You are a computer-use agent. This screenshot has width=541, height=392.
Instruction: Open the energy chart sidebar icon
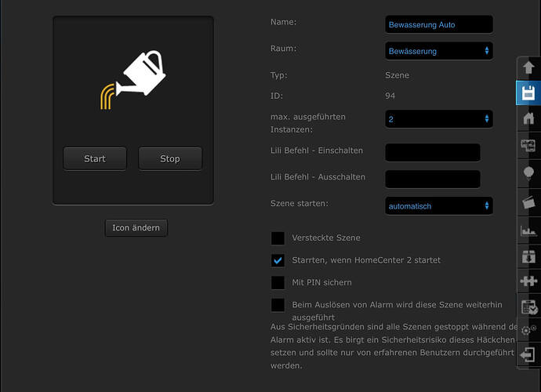[528, 230]
